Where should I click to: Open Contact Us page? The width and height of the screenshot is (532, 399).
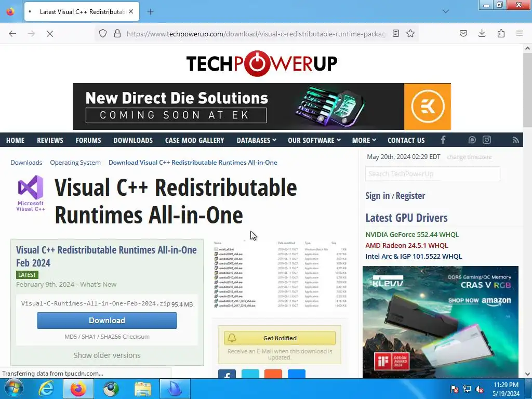(x=406, y=140)
